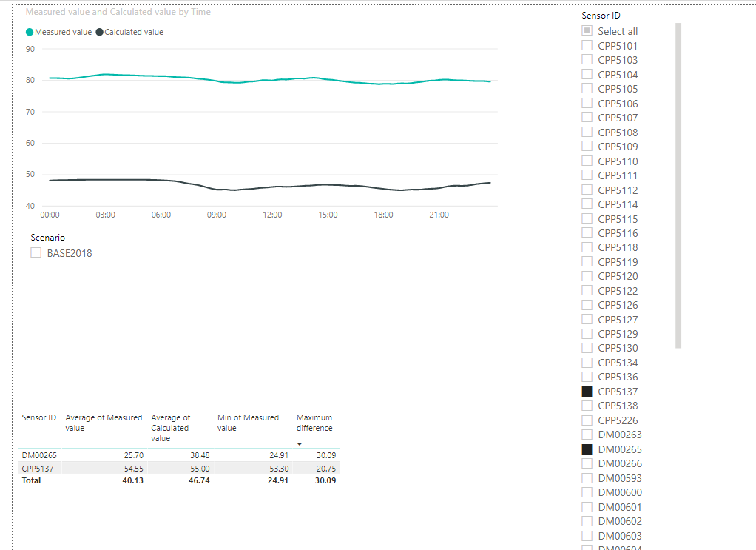The height and width of the screenshot is (550, 756).
Task: Select sensor CPP5103 in the slicer
Action: [587, 59]
